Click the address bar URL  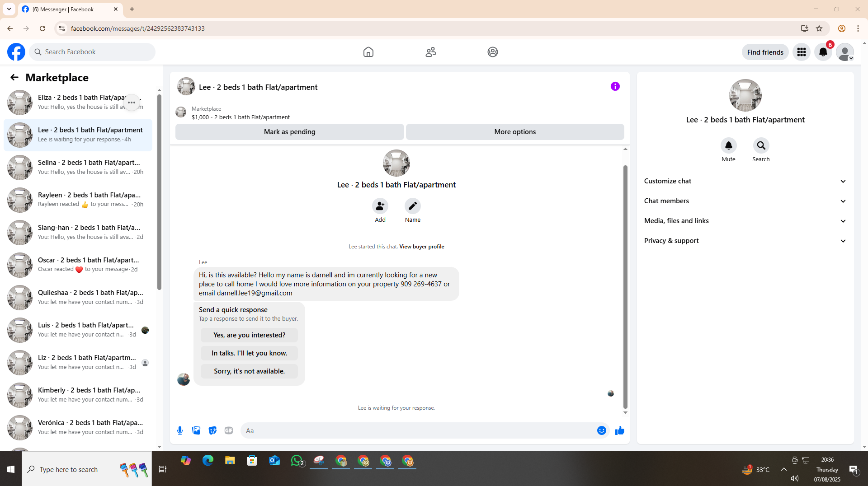[138, 28]
